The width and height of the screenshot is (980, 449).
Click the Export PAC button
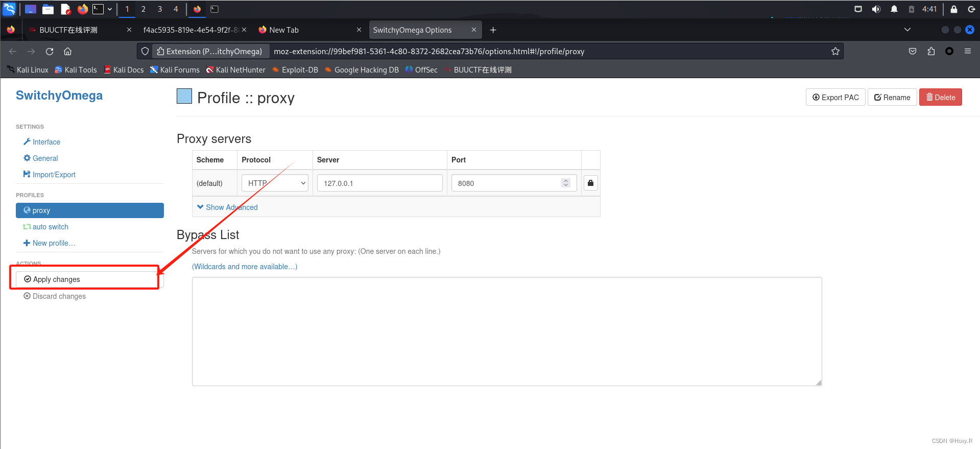(x=835, y=98)
